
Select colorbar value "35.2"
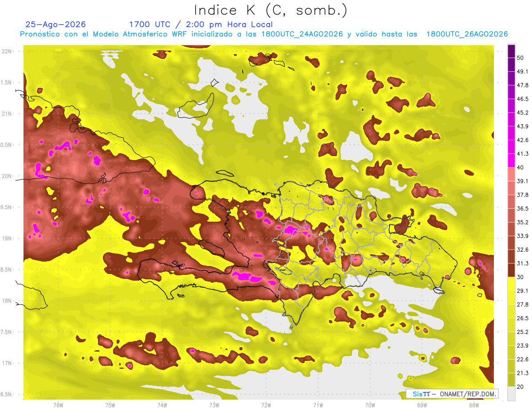[x=523, y=222]
